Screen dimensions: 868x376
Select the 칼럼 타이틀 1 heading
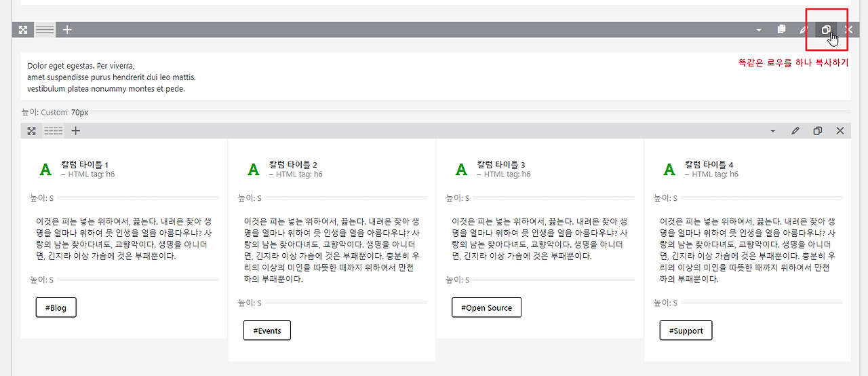84,165
